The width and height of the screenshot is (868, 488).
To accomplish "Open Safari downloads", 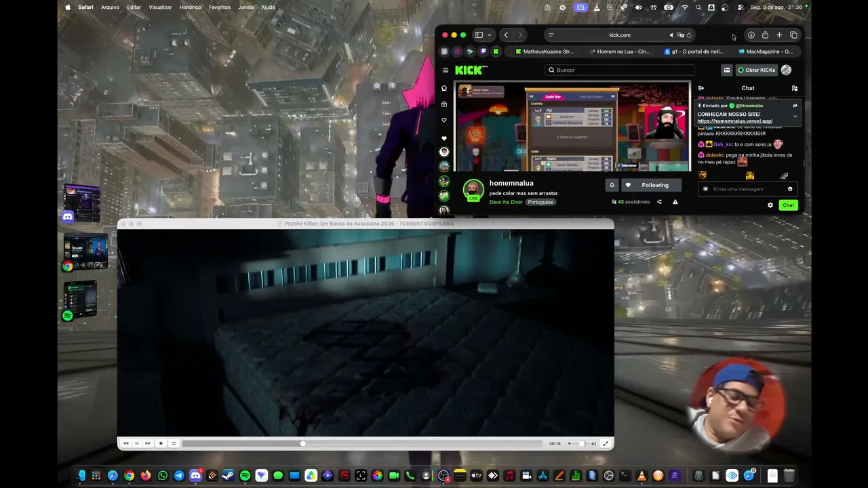I will (x=751, y=35).
